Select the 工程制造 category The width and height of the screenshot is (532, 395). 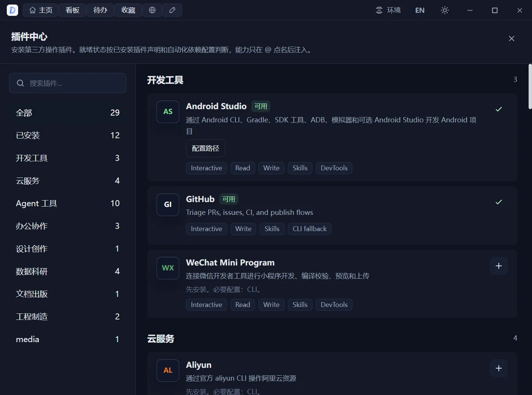(x=68, y=316)
